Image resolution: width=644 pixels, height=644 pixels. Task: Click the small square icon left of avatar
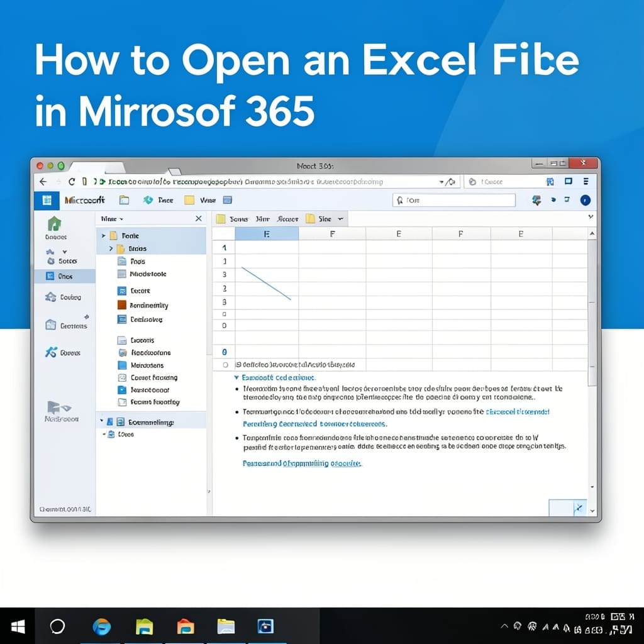(x=567, y=199)
